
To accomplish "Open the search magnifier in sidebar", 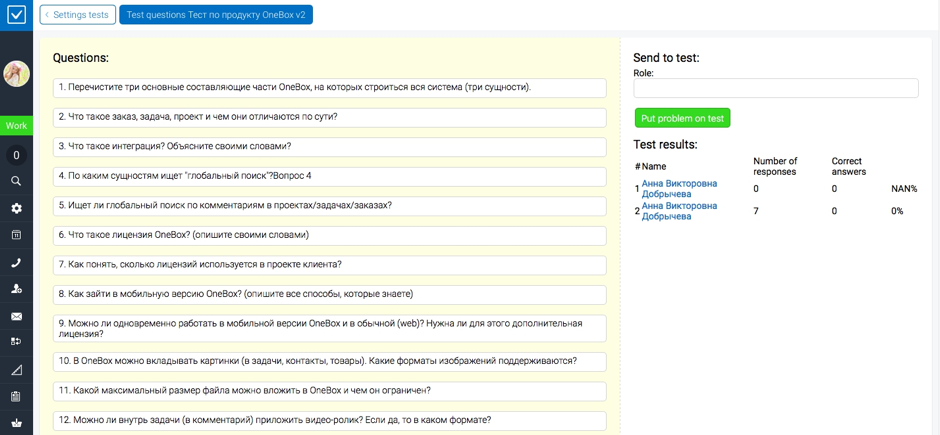I will (16, 181).
